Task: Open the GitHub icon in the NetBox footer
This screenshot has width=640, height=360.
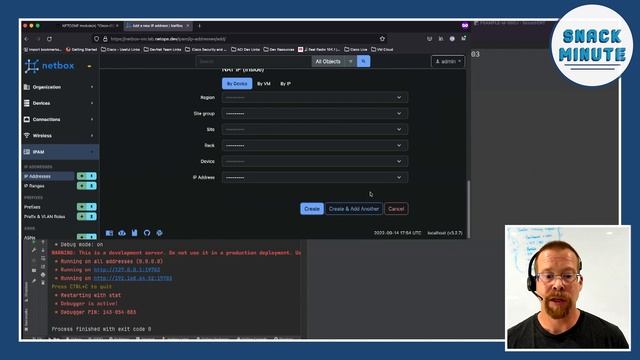Action: [x=147, y=233]
